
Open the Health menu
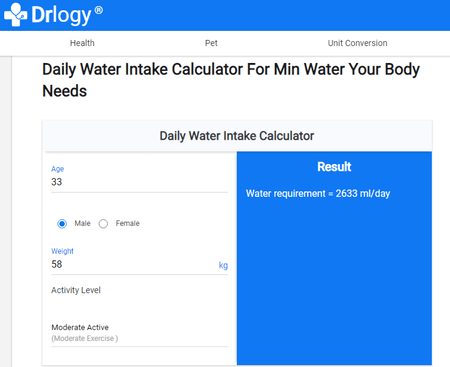[82, 43]
